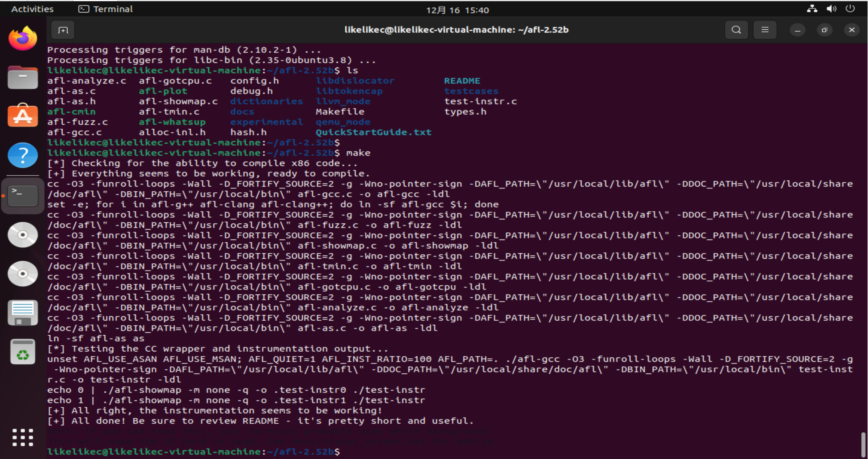Open the Trash in the dock

[22, 352]
